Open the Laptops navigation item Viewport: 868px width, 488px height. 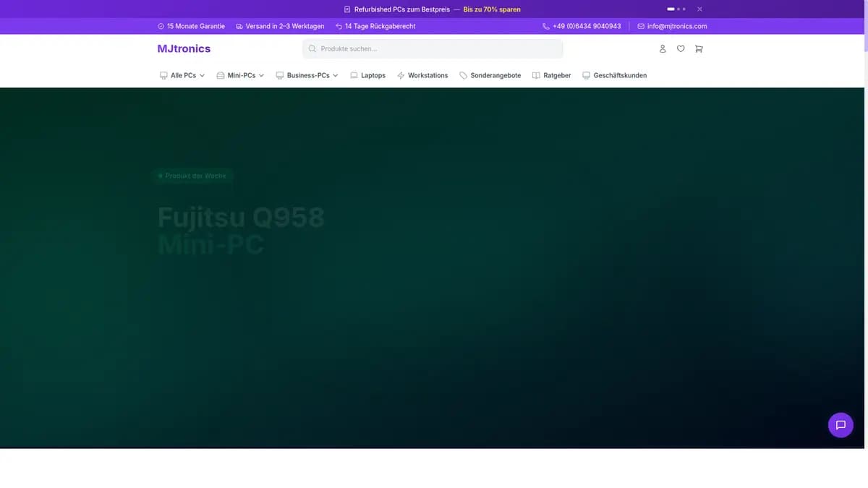click(x=368, y=74)
